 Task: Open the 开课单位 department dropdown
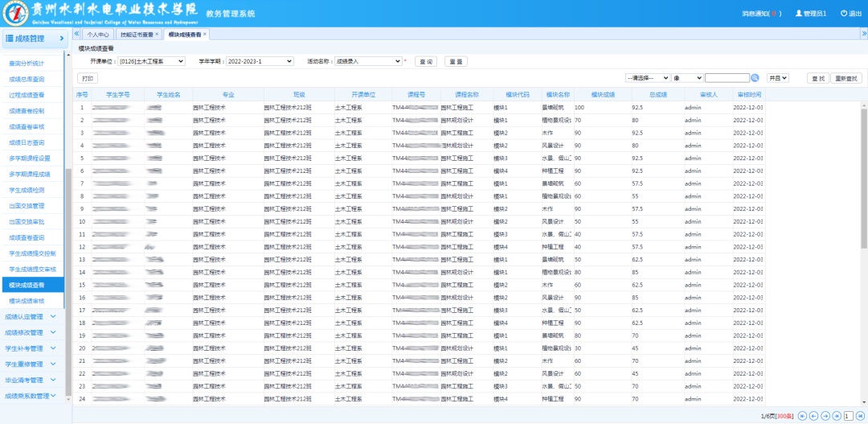click(x=152, y=61)
